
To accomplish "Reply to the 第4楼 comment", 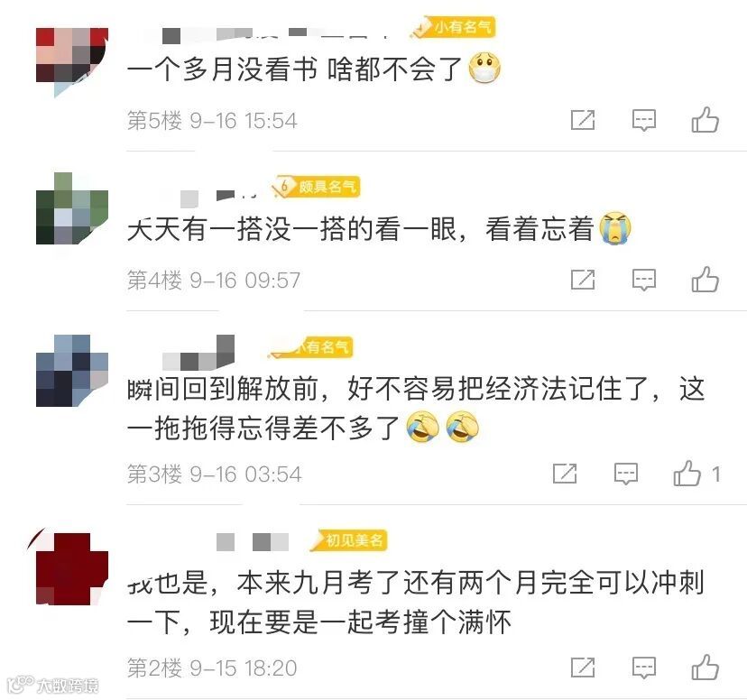I will [x=643, y=280].
